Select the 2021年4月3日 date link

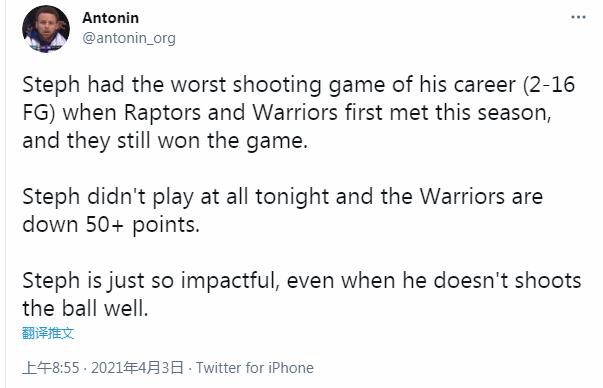[137, 368]
